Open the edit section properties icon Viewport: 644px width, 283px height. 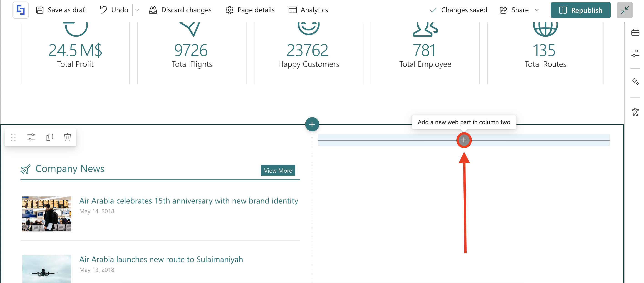click(x=32, y=137)
